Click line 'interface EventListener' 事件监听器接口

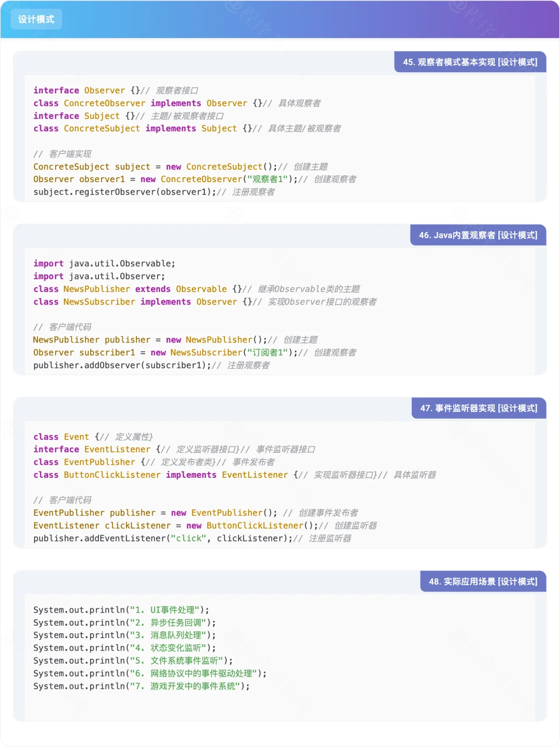pos(175,449)
